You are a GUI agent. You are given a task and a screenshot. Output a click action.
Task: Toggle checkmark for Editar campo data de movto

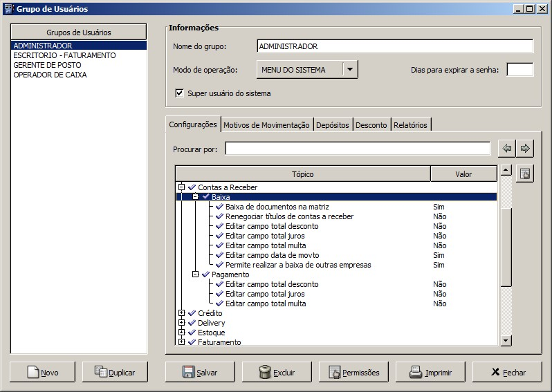point(219,254)
